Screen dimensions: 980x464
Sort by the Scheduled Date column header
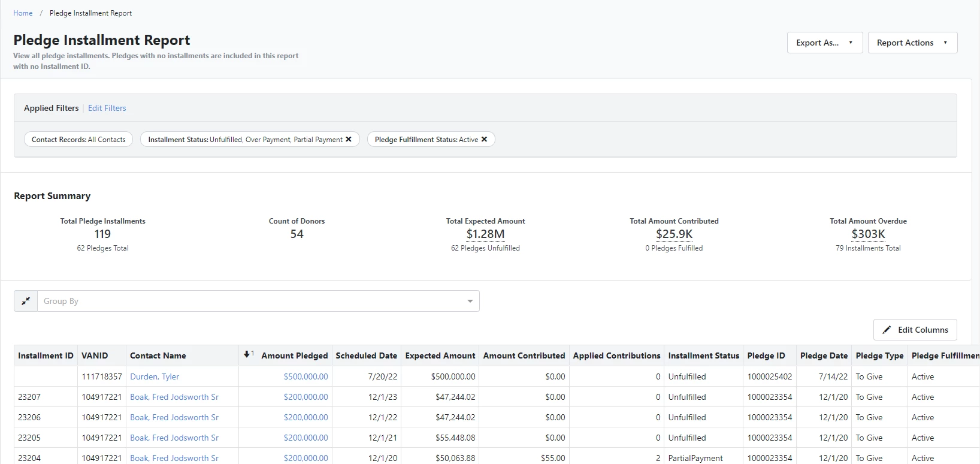tap(367, 355)
